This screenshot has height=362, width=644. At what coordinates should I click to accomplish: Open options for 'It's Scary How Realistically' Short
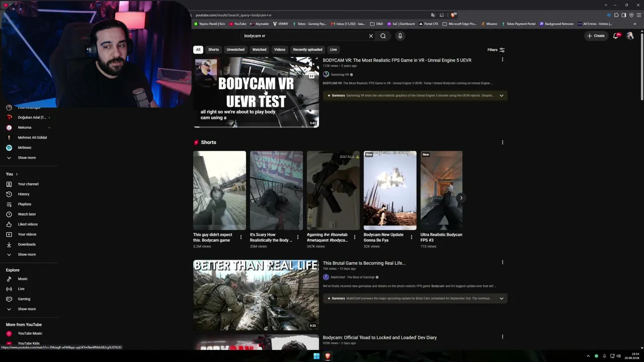298,237
